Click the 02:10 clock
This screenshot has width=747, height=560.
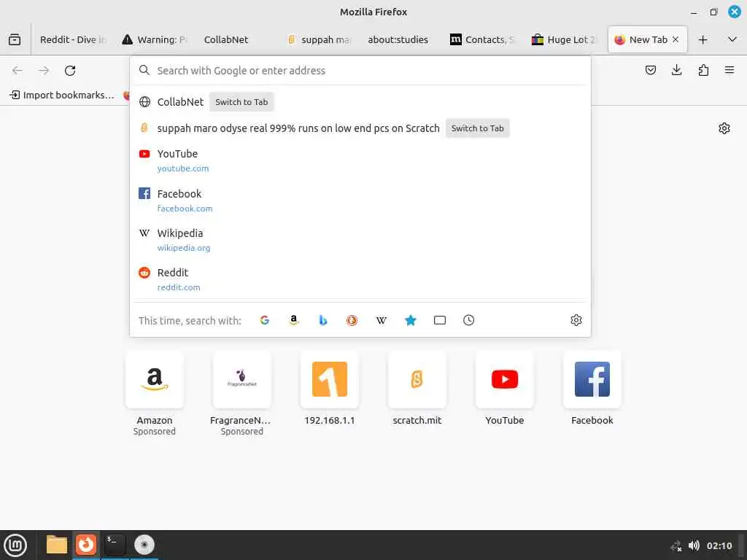[x=719, y=545]
